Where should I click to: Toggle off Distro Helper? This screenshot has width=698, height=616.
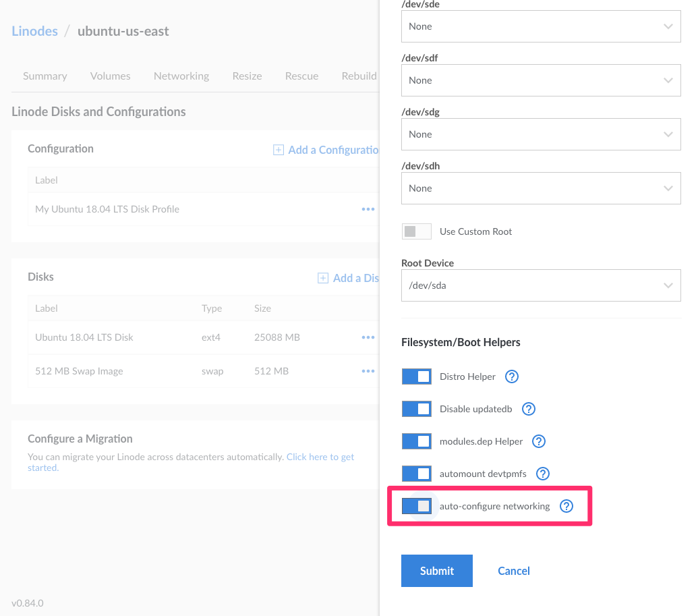[x=416, y=376]
